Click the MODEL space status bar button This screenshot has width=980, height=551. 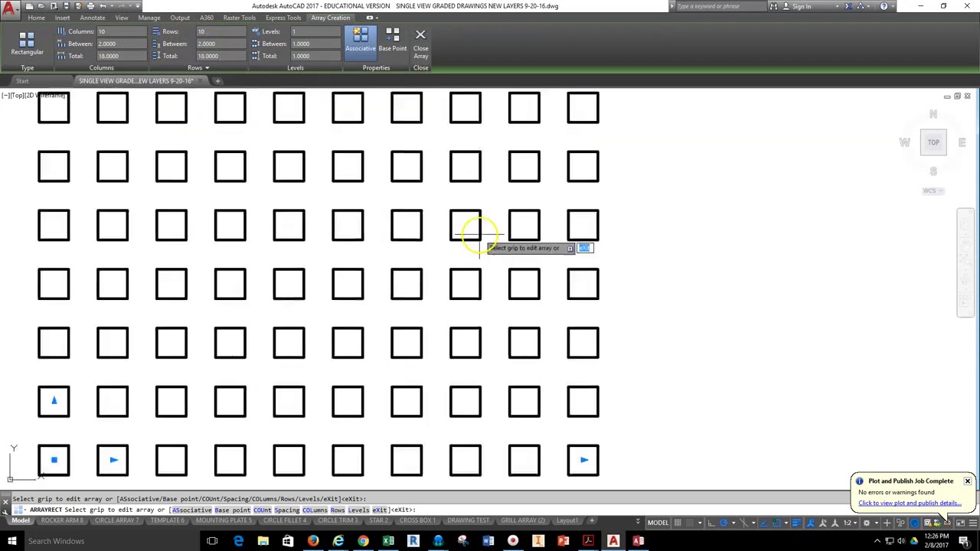click(x=658, y=523)
